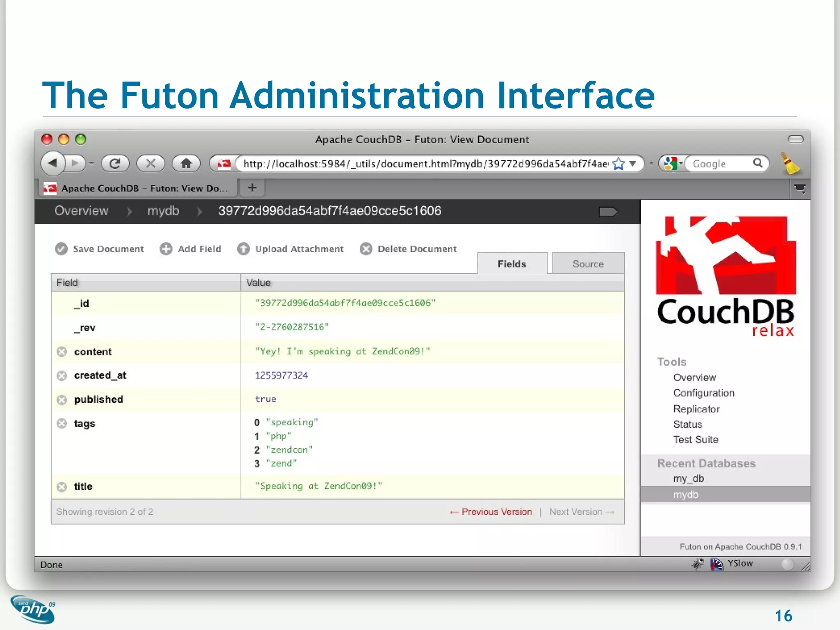Viewport: 840px width, 630px height.
Task: Go back with the browser back arrow
Action: [x=53, y=163]
